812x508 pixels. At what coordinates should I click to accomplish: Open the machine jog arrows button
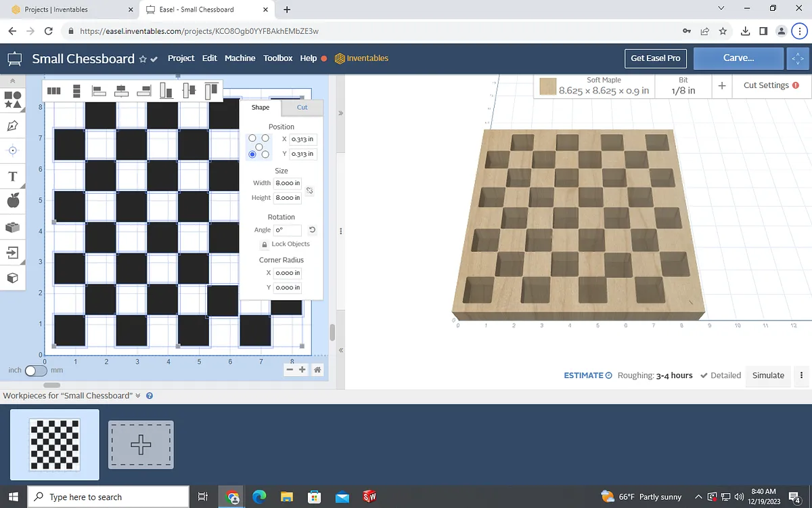(x=796, y=59)
